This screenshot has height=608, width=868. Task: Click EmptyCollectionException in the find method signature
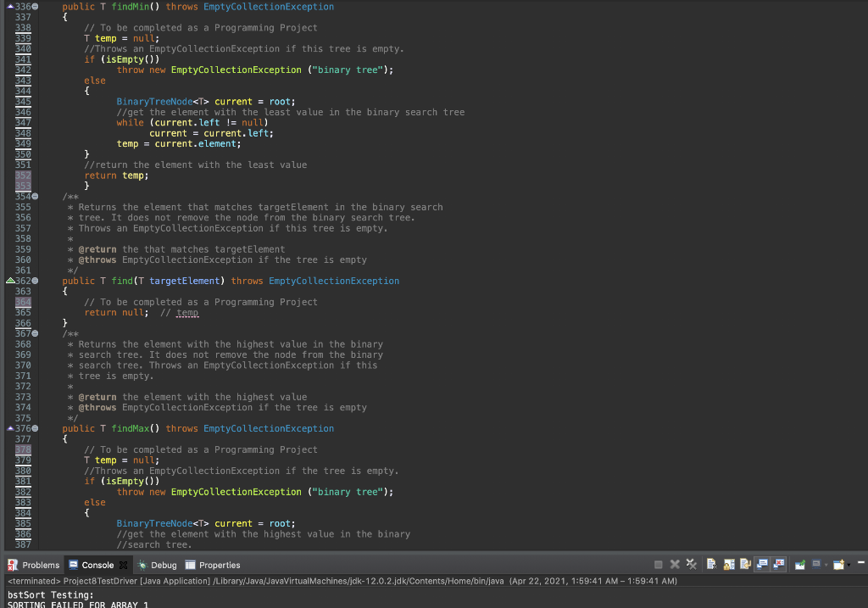coord(334,281)
